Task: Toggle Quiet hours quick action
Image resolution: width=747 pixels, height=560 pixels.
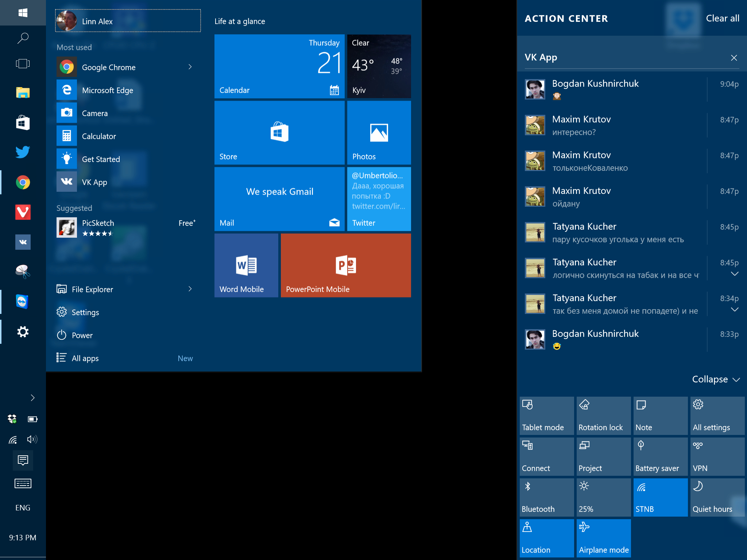Action: tap(717, 497)
